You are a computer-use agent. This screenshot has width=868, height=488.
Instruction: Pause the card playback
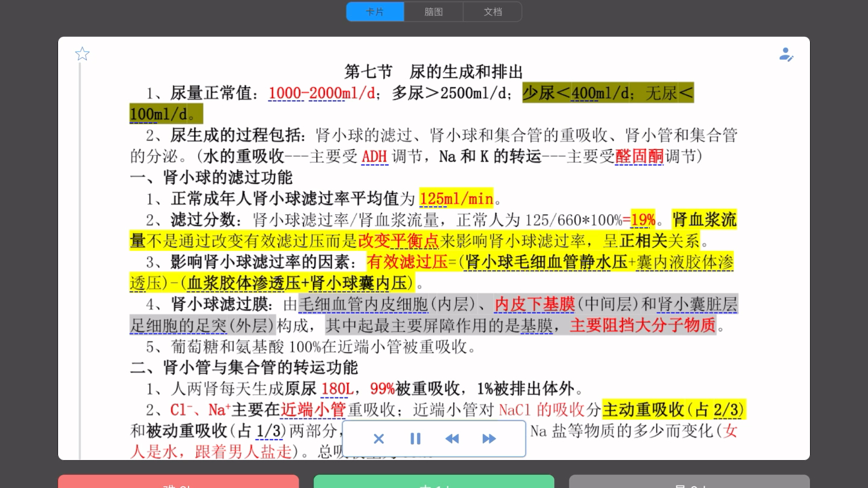pyautogui.click(x=415, y=439)
